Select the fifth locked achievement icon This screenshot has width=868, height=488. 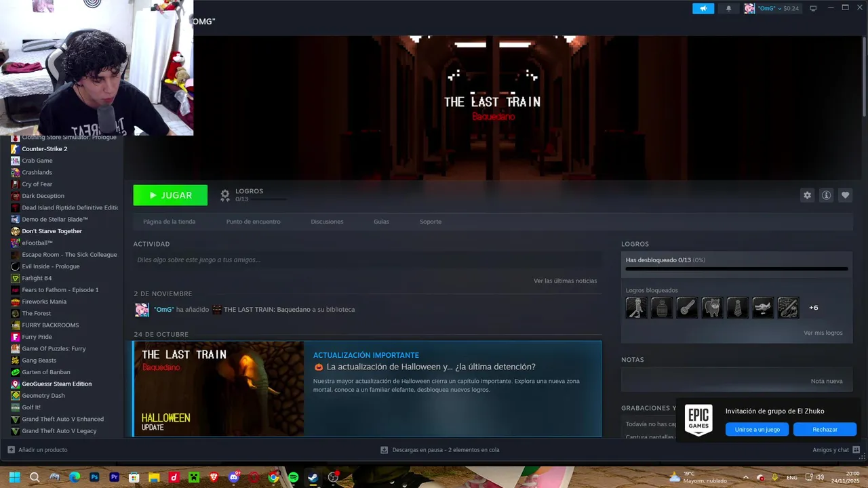coord(737,308)
